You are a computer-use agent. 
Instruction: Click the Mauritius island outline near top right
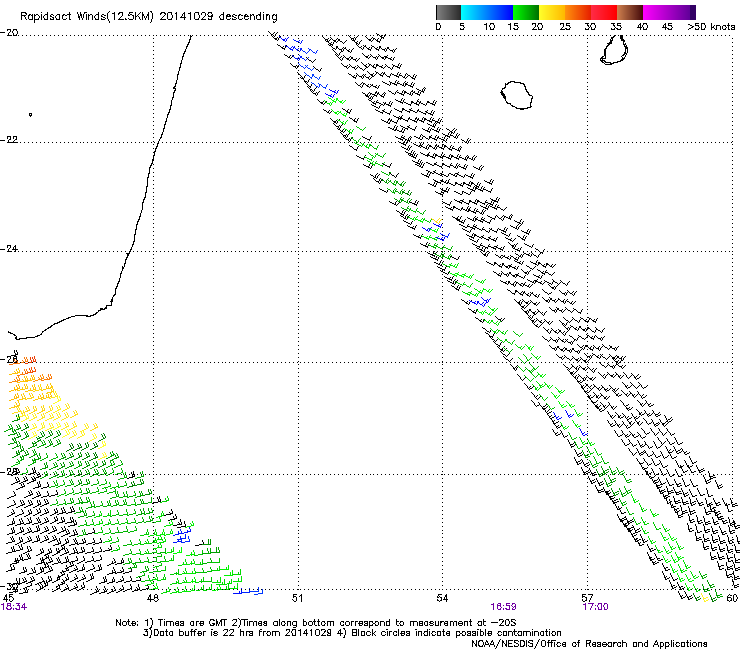coord(614,49)
